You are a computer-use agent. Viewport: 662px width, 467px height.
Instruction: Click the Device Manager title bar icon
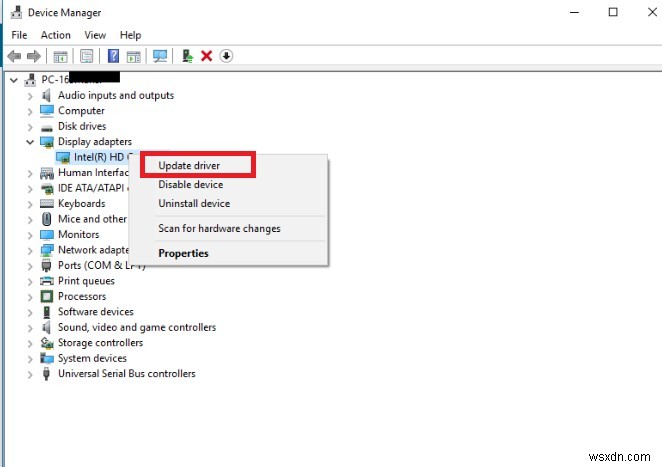click(16, 13)
